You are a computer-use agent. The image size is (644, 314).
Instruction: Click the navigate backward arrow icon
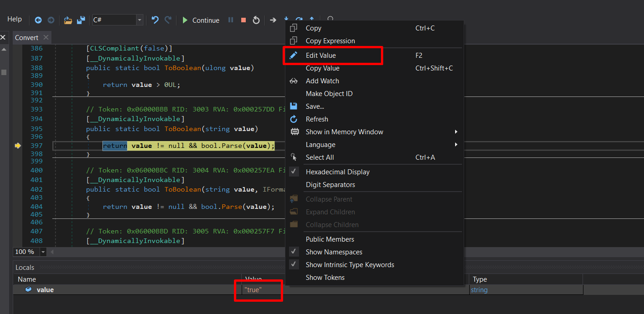pyautogui.click(x=38, y=20)
